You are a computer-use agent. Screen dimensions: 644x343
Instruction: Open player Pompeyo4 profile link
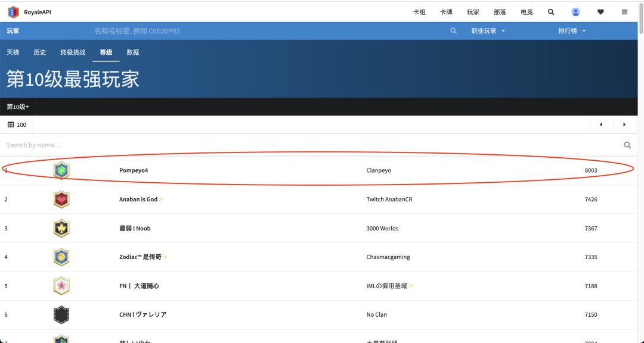[x=134, y=170]
